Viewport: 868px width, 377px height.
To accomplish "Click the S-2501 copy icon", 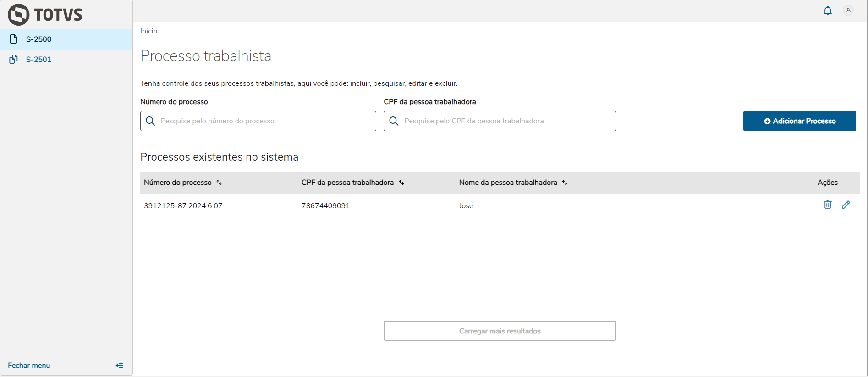I will pyautogui.click(x=14, y=59).
